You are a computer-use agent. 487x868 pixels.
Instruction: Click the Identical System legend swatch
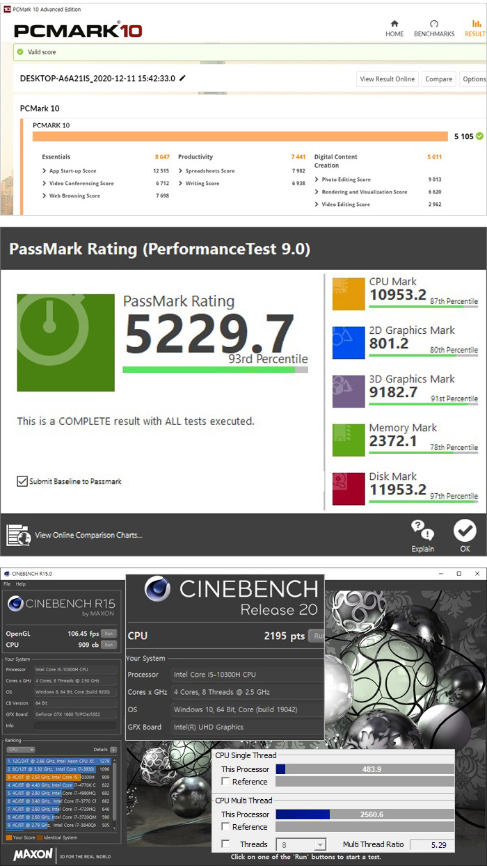pos(39,837)
